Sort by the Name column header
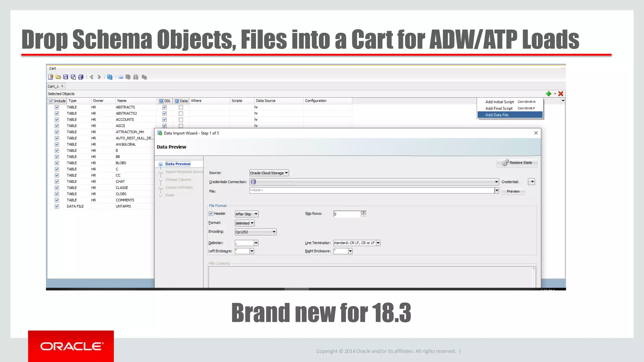The height and width of the screenshot is (362, 644). click(x=136, y=101)
